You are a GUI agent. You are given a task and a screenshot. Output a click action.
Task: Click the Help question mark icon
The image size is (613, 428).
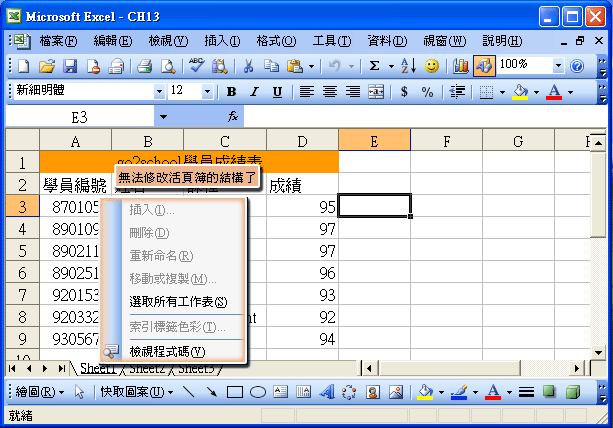click(577, 66)
